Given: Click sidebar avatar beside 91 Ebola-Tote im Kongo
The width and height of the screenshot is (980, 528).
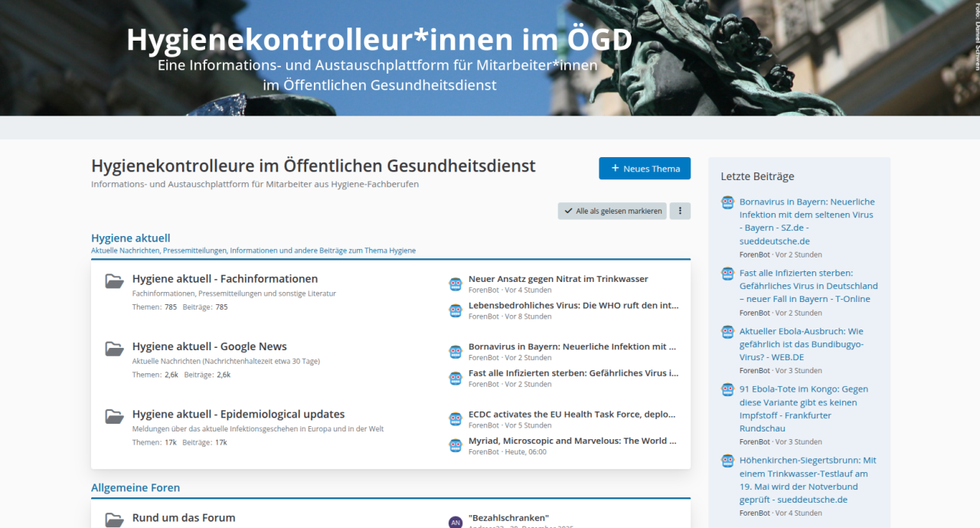Looking at the screenshot, I should pyautogui.click(x=727, y=389).
